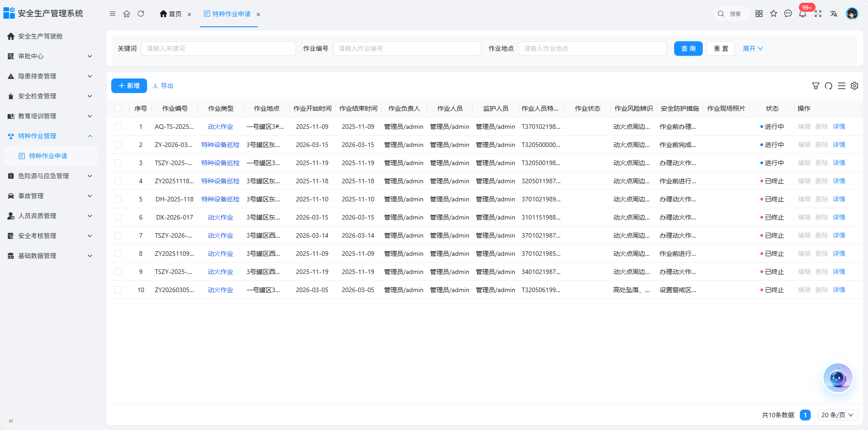
Task: Toggle the select-all checkbox in table header
Action: click(x=118, y=108)
